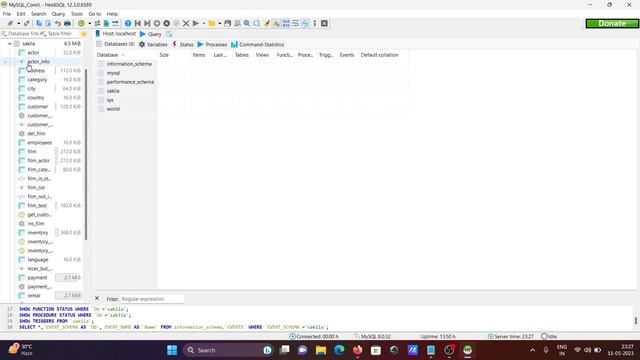Click the green document export icon

pos(107,23)
